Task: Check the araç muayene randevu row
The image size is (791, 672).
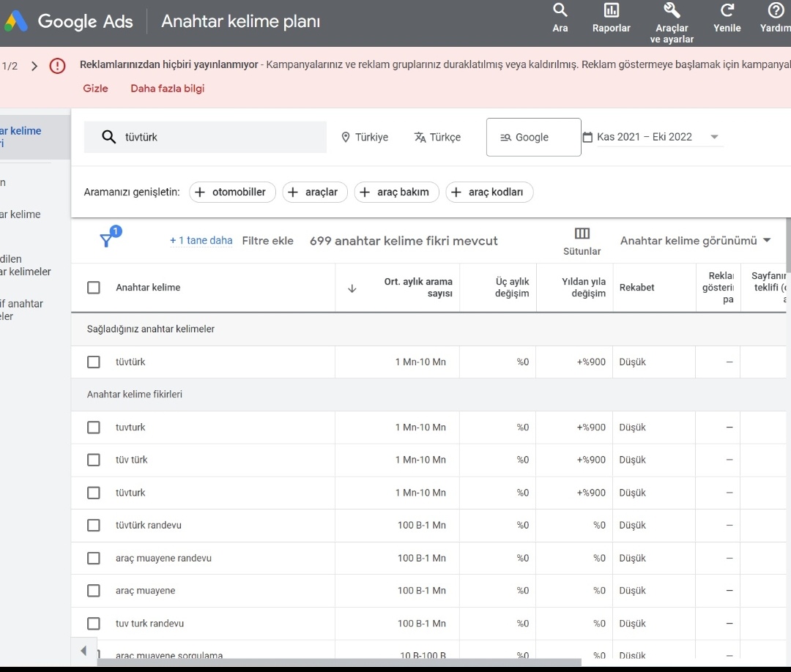Action: coord(93,558)
